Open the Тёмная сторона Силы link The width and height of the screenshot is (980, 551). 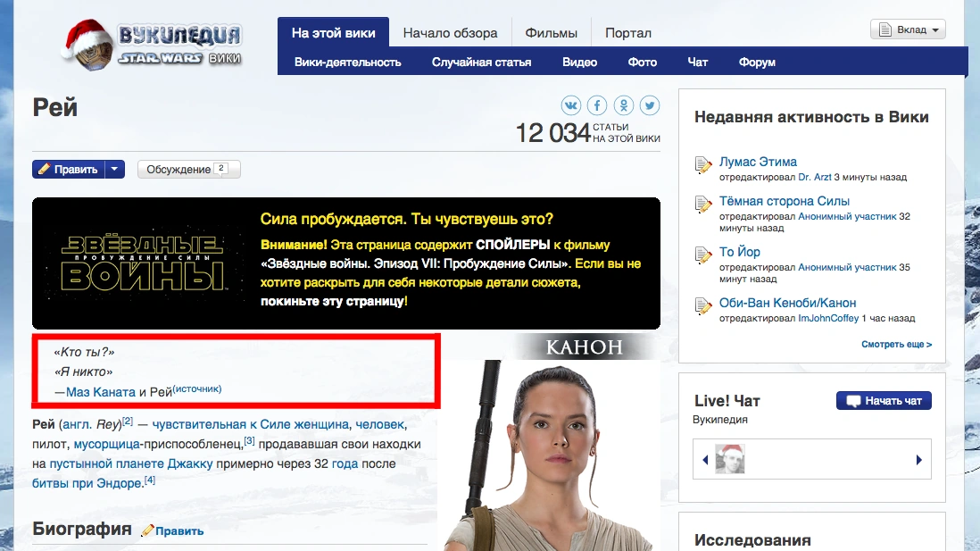pos(785,201)
